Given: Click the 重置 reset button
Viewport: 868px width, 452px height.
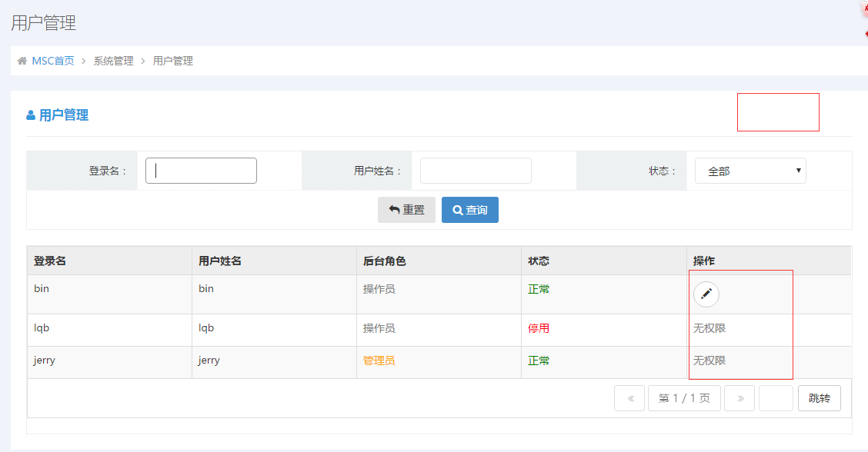Looking at the screenshot, I should 406,210.
